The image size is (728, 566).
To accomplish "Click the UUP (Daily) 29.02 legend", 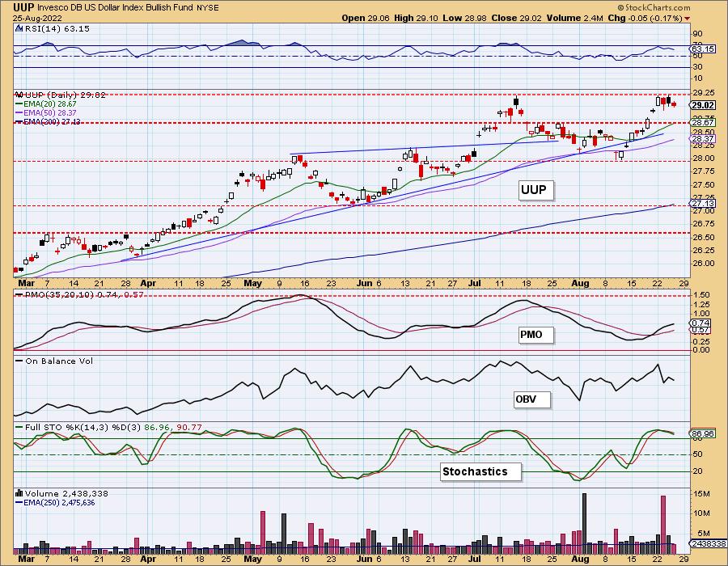I will click(x=61, y=95).
